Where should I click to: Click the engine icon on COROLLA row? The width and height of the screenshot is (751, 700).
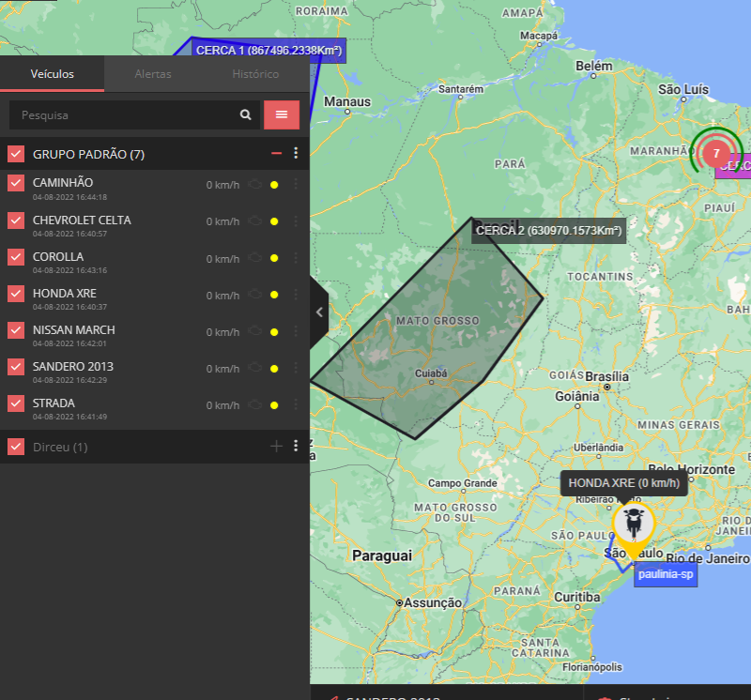click(254, 258)
